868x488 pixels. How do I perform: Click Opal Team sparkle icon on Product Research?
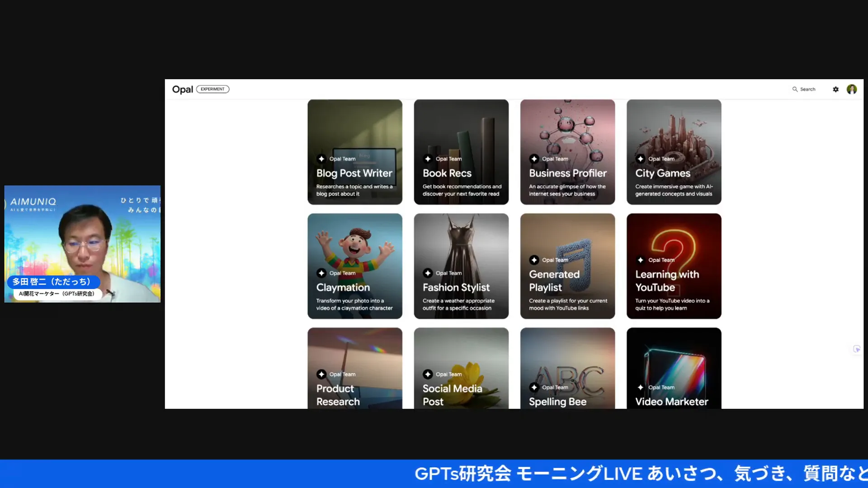click(x=321, y=374)
